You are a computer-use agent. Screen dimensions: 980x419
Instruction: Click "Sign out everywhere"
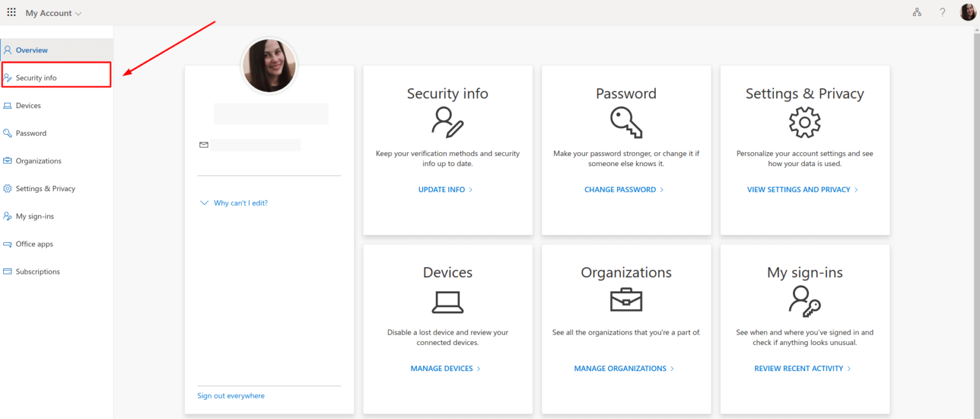coord(230,395)
